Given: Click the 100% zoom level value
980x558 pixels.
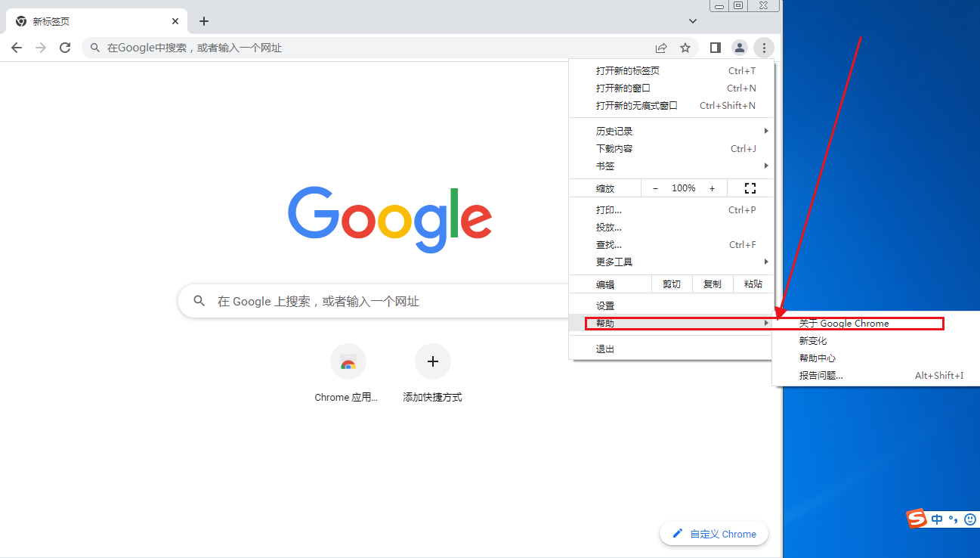Looking at the screenshot, I should 684,188.
